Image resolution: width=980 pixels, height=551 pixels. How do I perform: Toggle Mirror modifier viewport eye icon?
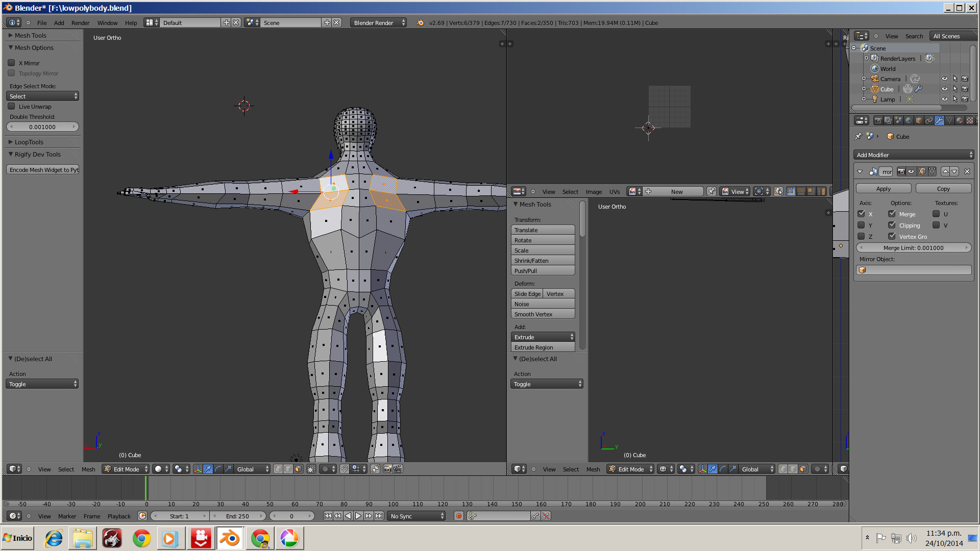click(911, 171)
